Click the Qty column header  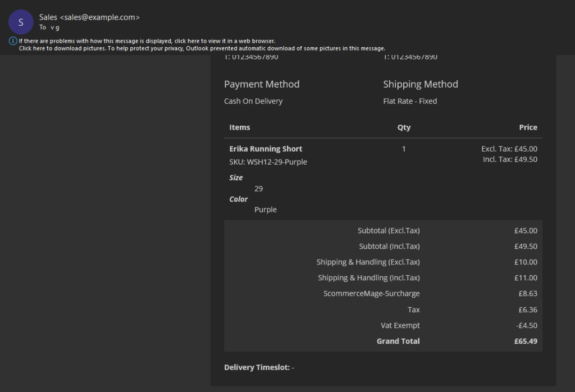404,127
